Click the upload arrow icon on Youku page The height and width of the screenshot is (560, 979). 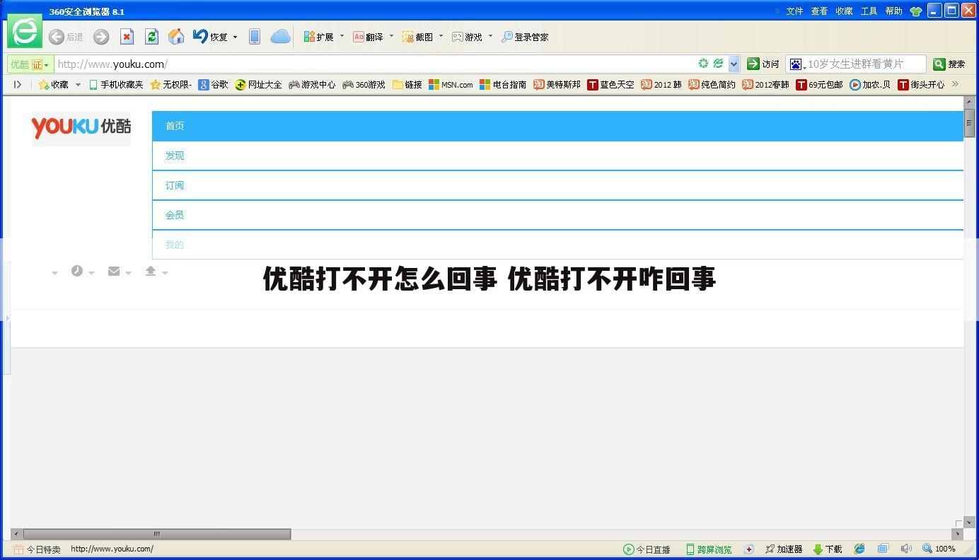[x=151, y=271]
